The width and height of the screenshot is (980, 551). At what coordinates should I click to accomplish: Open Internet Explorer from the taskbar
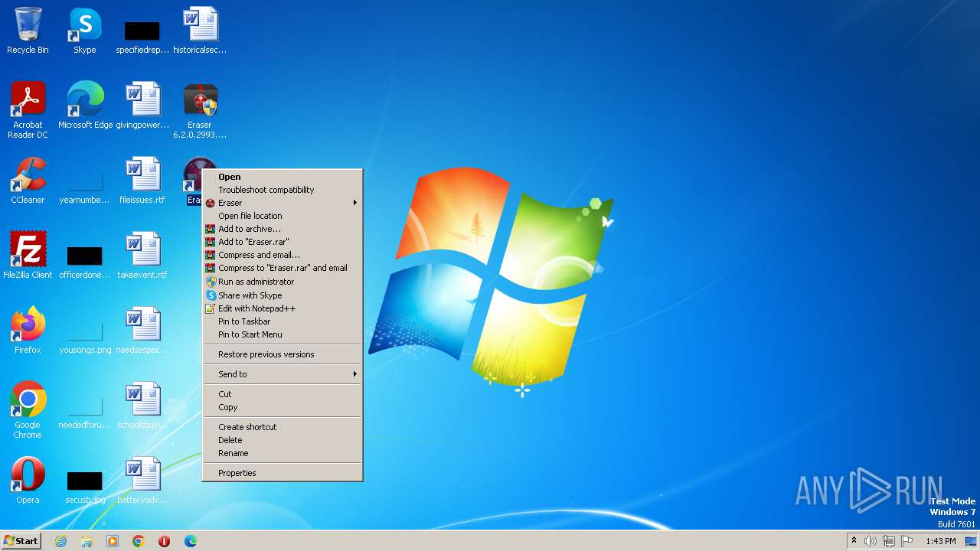[x=60, y=541]
